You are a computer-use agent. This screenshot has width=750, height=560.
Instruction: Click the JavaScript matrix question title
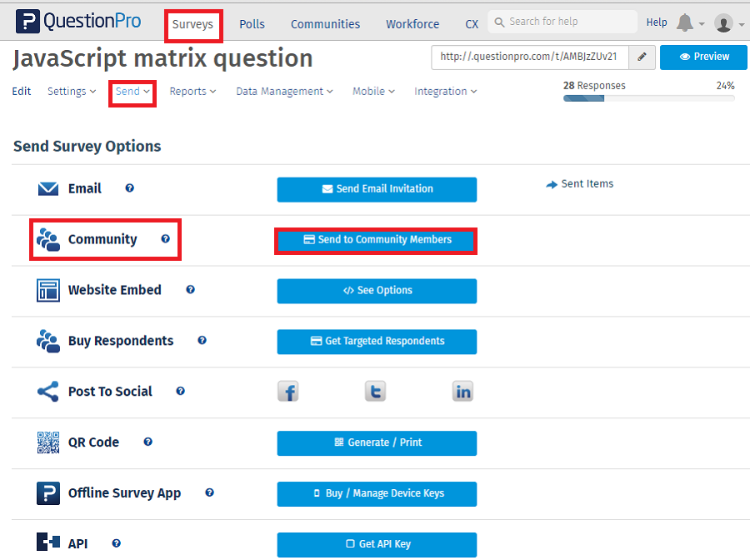162,59
